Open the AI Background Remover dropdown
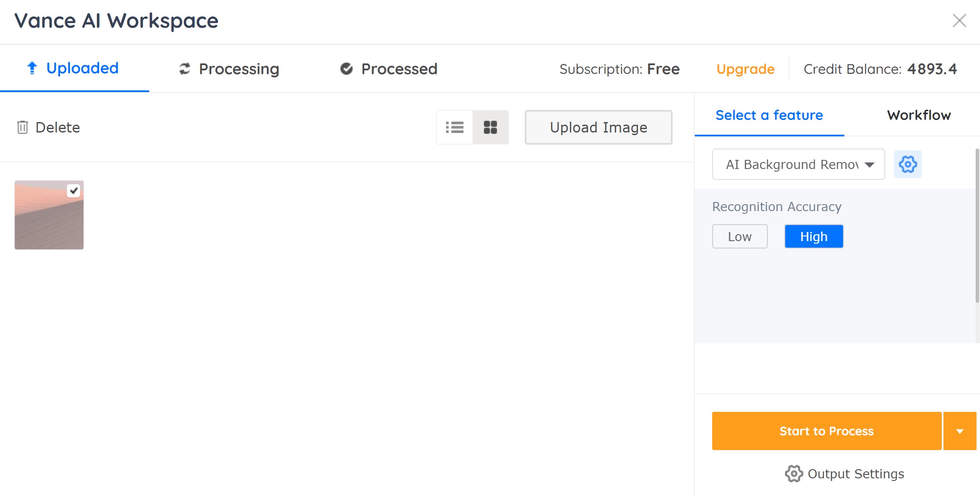This screenshot has width=980, height=497. click(798, 164)
